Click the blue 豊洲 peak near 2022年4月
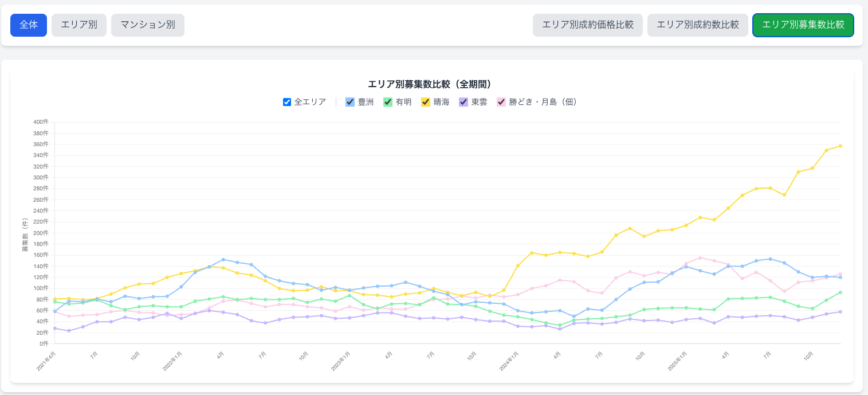Viewport: 868px width, 395px height. (223, 260)
